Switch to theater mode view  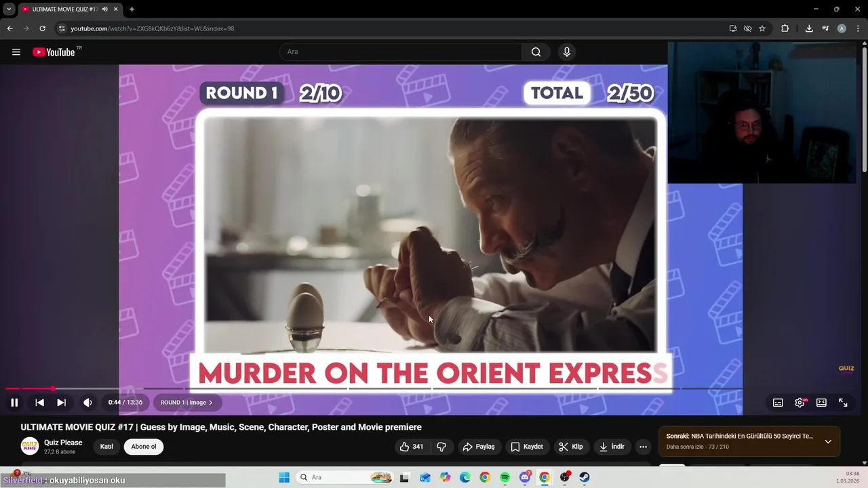(x=821, y=403)
